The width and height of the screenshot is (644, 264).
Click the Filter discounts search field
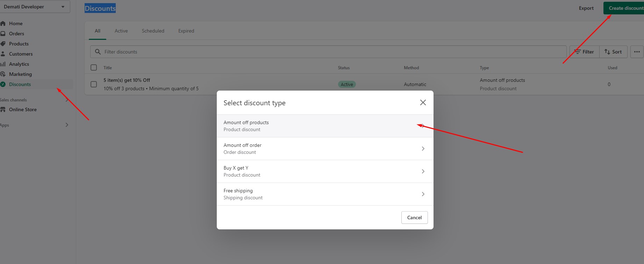pos(328,52)
